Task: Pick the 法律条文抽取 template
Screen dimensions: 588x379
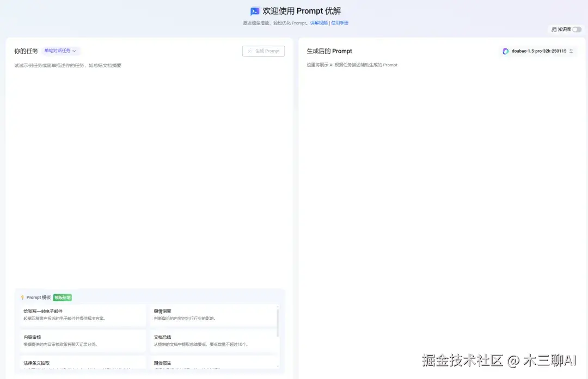Action: (x=83, y=363)
